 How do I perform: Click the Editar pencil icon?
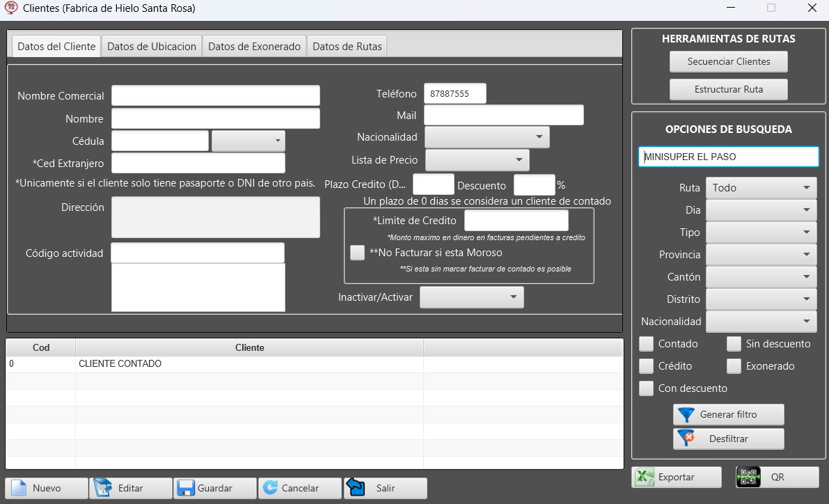[x=102, y=488]
